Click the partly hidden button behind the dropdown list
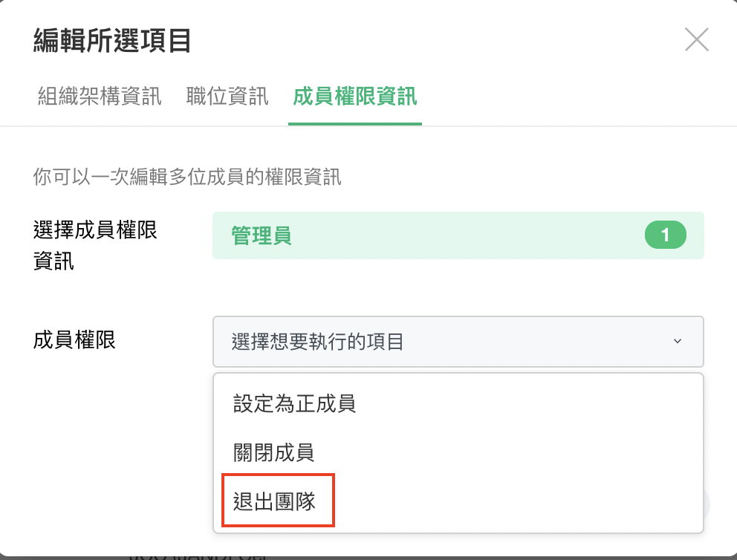The image size is (737, 560). pyautogui.click(x=707, y=504)
